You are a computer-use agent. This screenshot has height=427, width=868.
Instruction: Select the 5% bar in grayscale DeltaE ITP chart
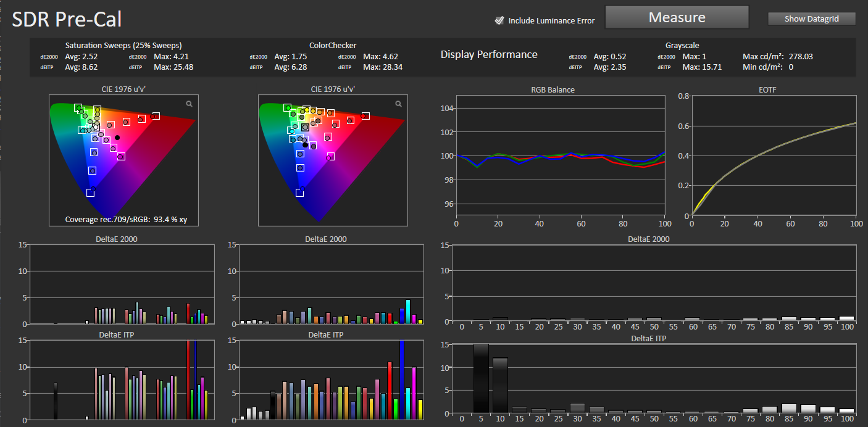click(481, 378)
